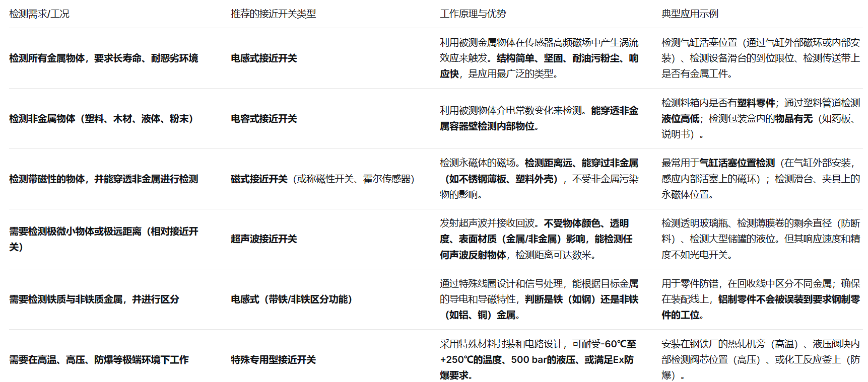
Task: Click 需要检测铁质与非铁质金属 requirement cell
Action: click(x=94, y=299)
